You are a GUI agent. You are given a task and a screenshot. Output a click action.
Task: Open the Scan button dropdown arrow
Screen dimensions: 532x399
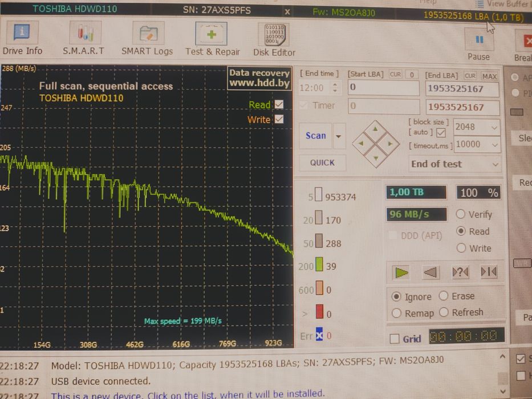pyautogui.click(x=339, y=136)
